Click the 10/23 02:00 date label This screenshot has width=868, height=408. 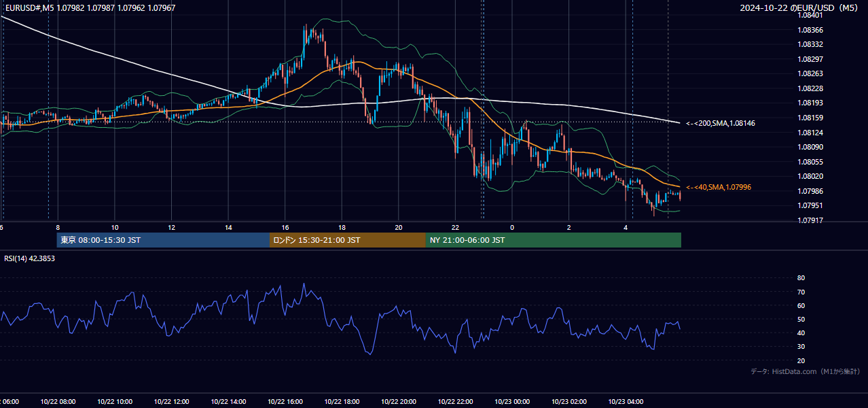tap(569, 402)
